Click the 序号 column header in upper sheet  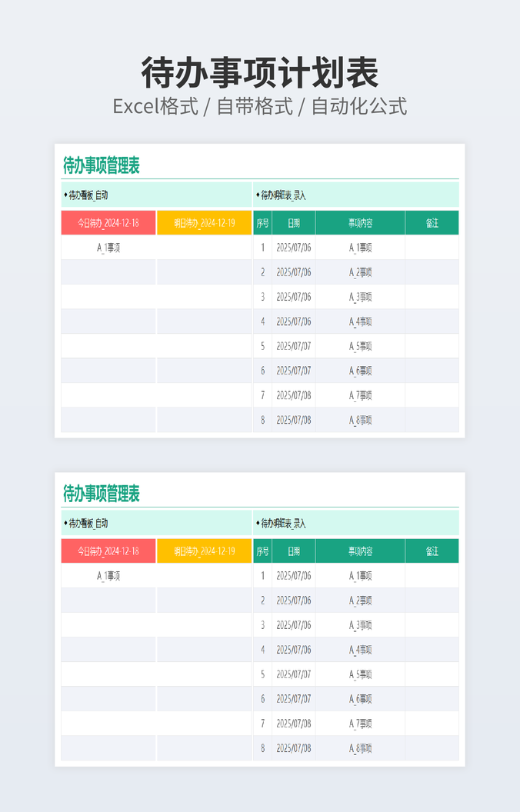point(262,223)
